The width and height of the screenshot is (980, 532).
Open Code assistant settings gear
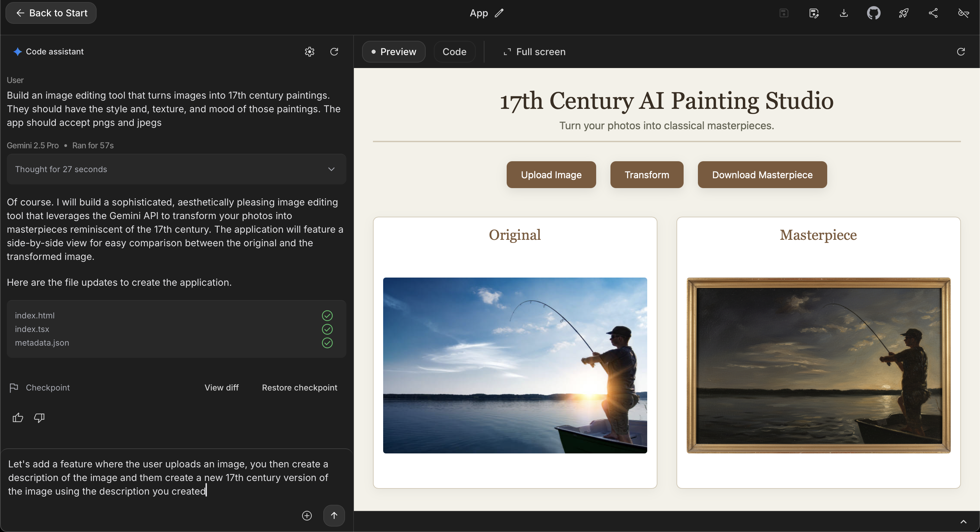[x=309, y=52]
